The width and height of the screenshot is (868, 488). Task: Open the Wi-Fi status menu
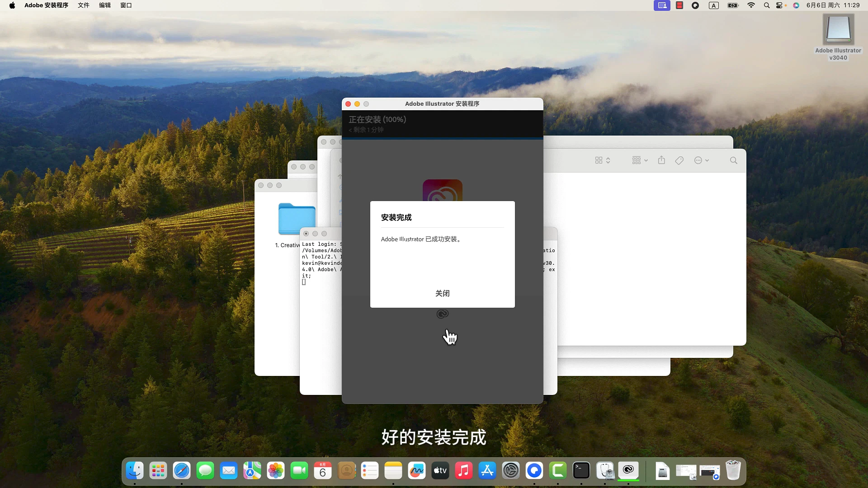(x=751, y=5)
